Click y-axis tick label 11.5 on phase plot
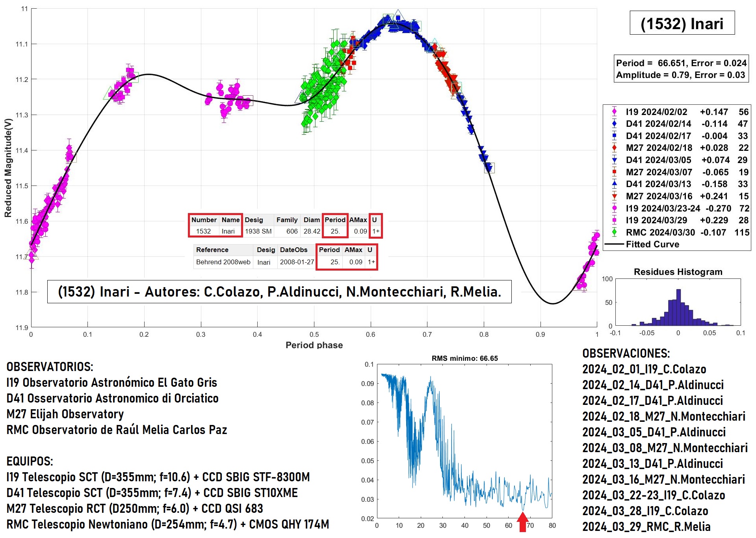The image size is (756, 538). click(x=22, y=186)
